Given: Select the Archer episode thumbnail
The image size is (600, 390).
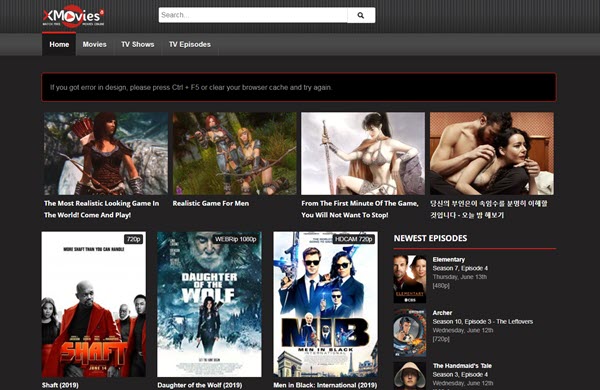Looking at the screenshot, I should tap(410, 333).
